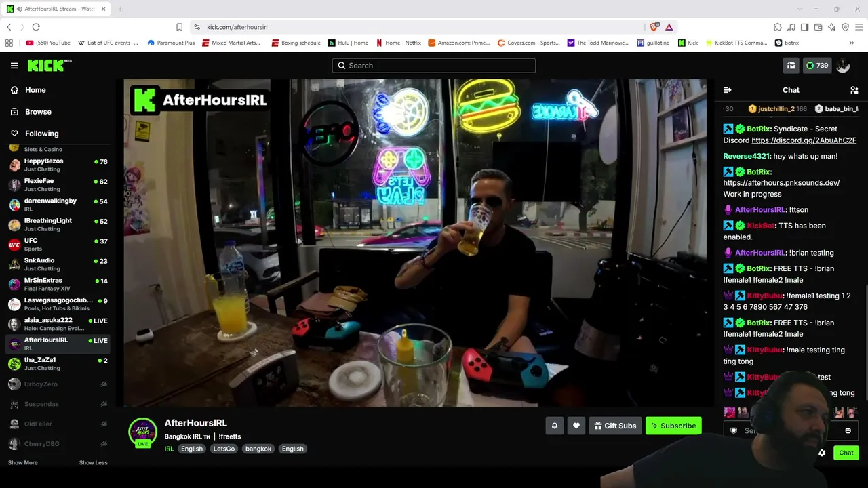
Task: Focus the Kick search box
Action: click(x=434, y=66)
